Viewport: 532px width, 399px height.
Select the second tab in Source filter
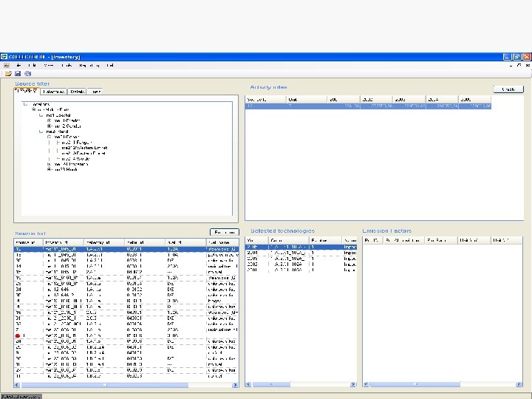pyautogui.click(x=54, y=92)
